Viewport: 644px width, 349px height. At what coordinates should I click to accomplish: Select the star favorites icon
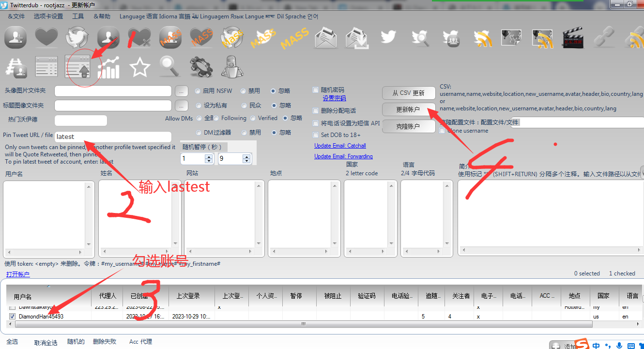click(x=139, y=67)
